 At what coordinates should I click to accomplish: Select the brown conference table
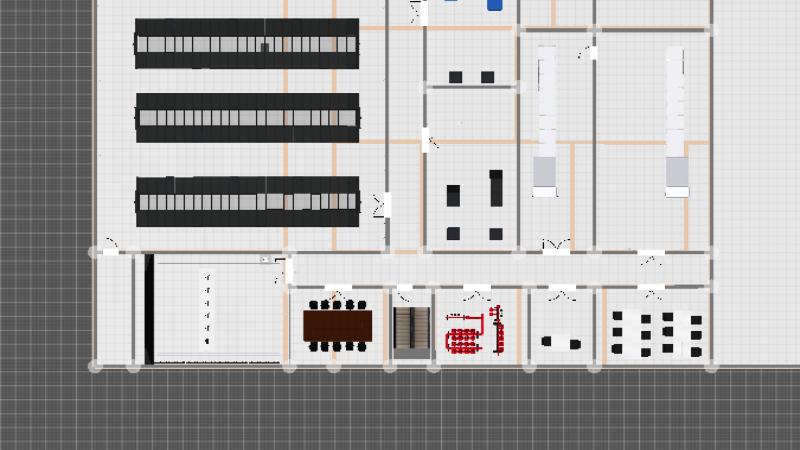pos(337,324)
